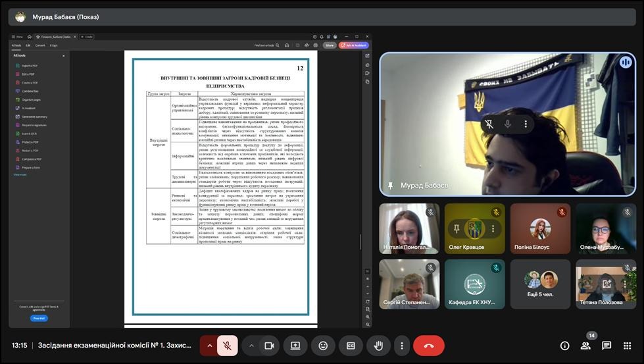644x364 pixels.
Task: Start presenting your screen
Action: click(295, 346)
